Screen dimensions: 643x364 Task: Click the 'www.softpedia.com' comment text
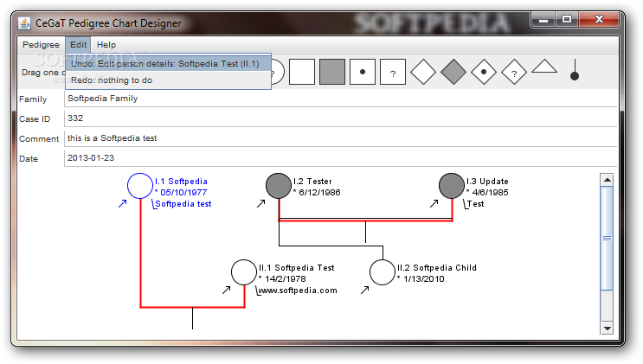point(297,291)
